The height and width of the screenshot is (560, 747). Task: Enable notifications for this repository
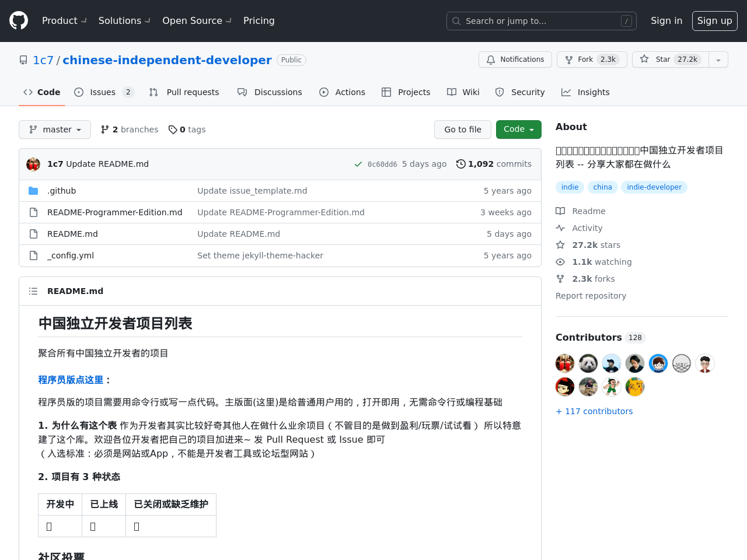point(515,60)
